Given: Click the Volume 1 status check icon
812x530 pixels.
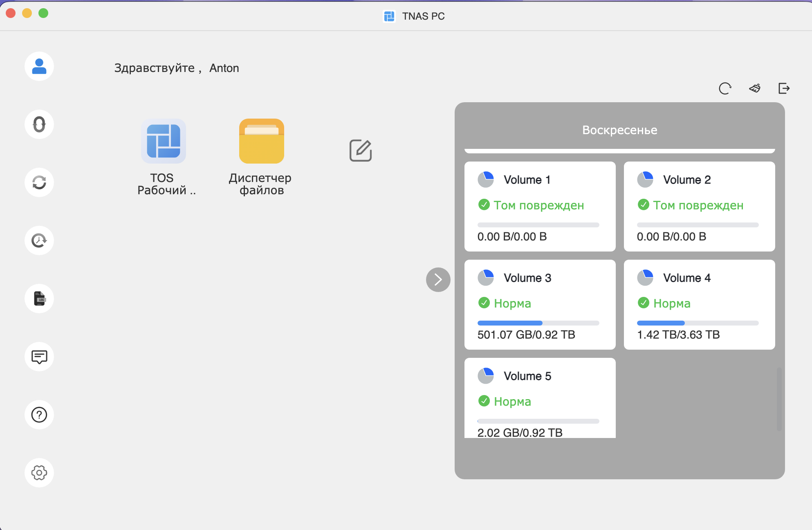Looking at the screenshot, I should (484, 204).
